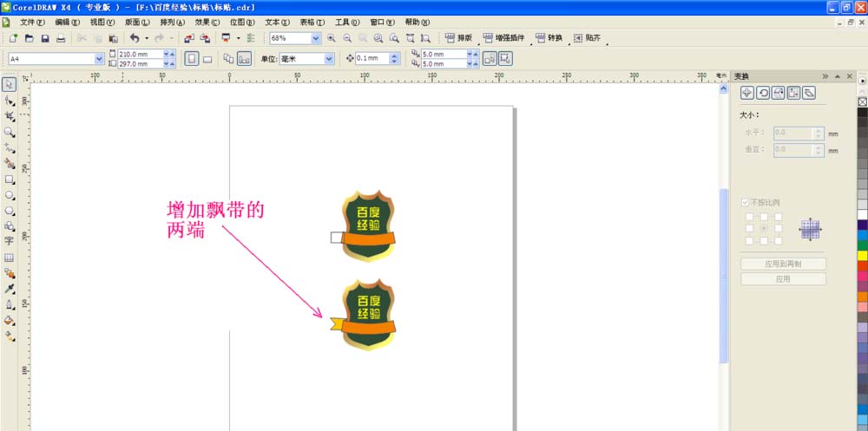Select the Zoom tool in toolbox
868x431 pixels.
pos(10,132)
